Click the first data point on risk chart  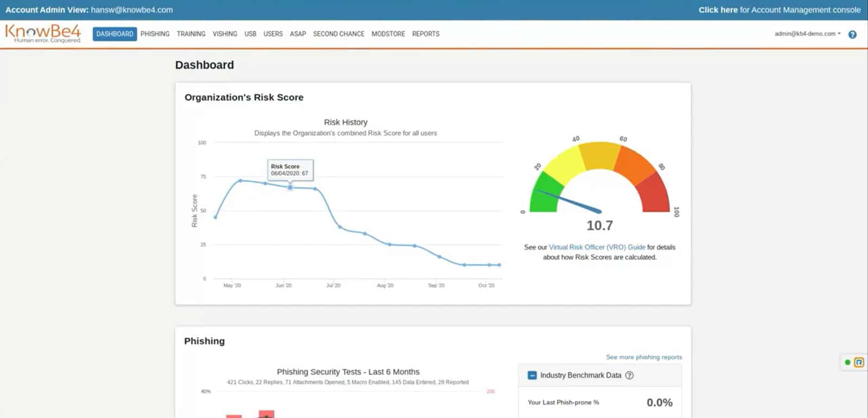click(215, 217)
